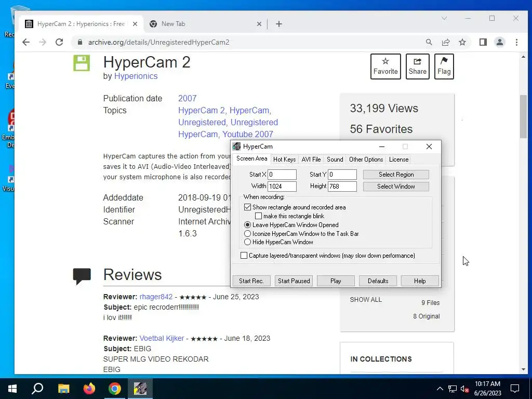Open the Sound tab in HyperCam

coord(335,159)
